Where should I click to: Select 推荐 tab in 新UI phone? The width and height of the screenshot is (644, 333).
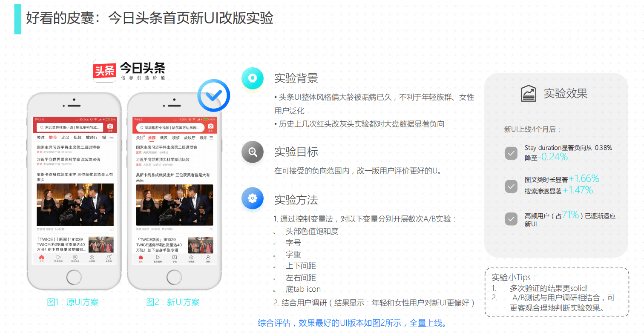(152, 138)
